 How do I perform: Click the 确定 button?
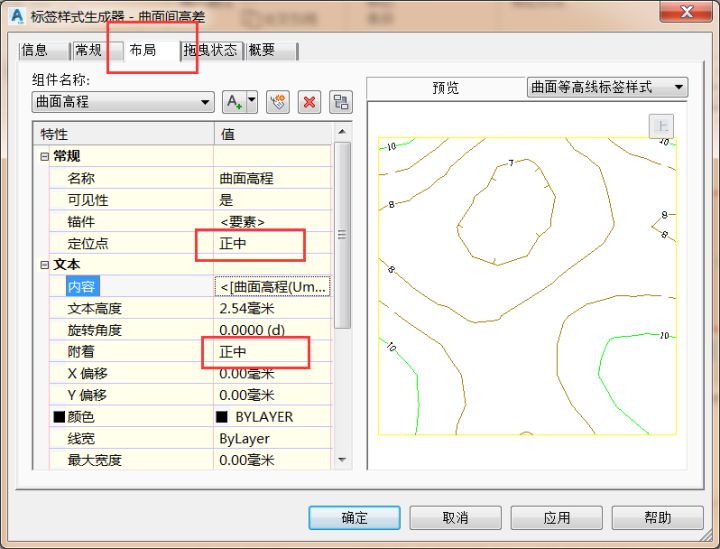[354, 518]
